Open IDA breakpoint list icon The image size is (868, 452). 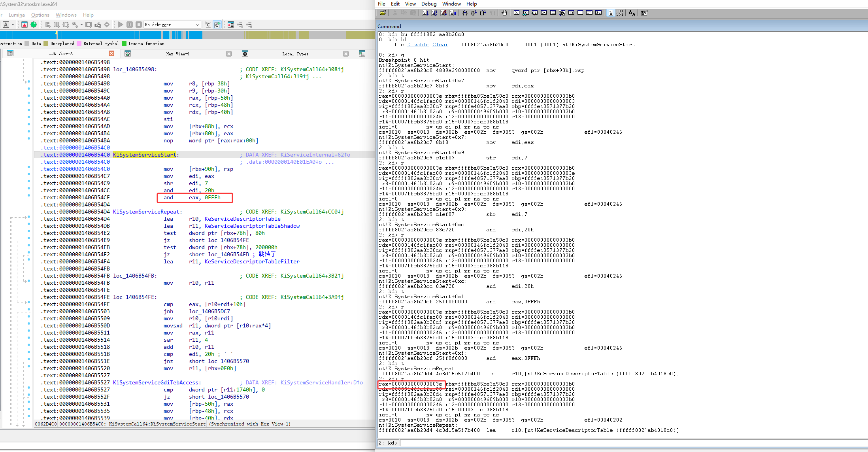(x=231, y=25)
